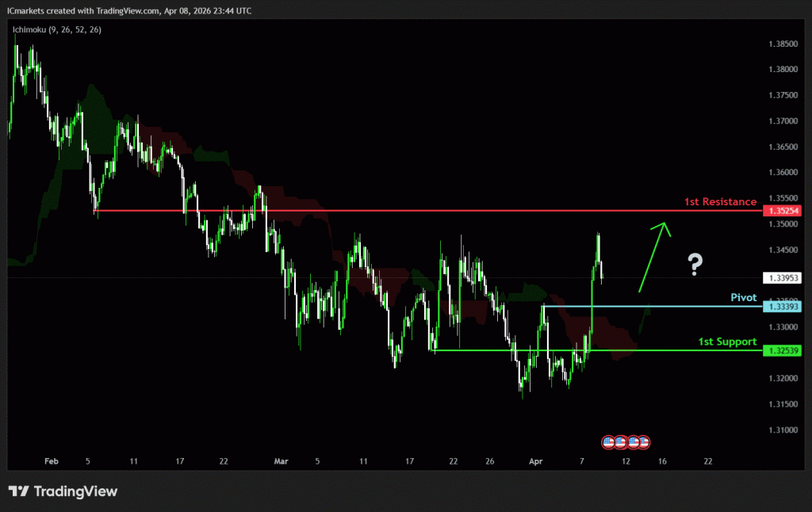The width and height of the screenshot is (812, 512).
Task: Select the "Pivot" text label
Action: tap(743, 297)
